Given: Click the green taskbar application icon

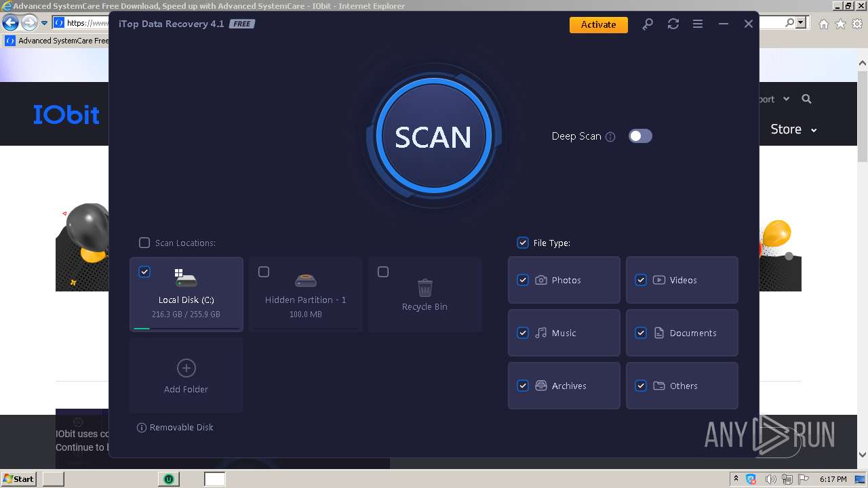Looking at the screenshot, I should [168, 479].
